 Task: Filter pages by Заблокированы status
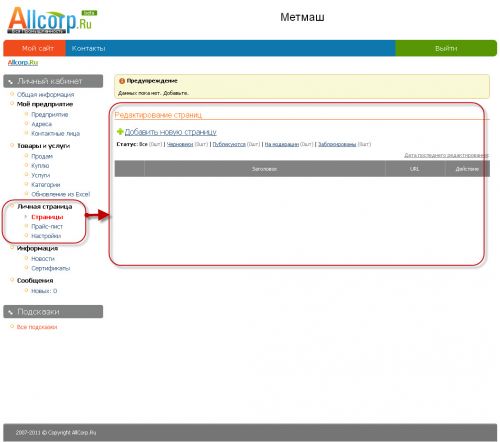tap(337, 144)
